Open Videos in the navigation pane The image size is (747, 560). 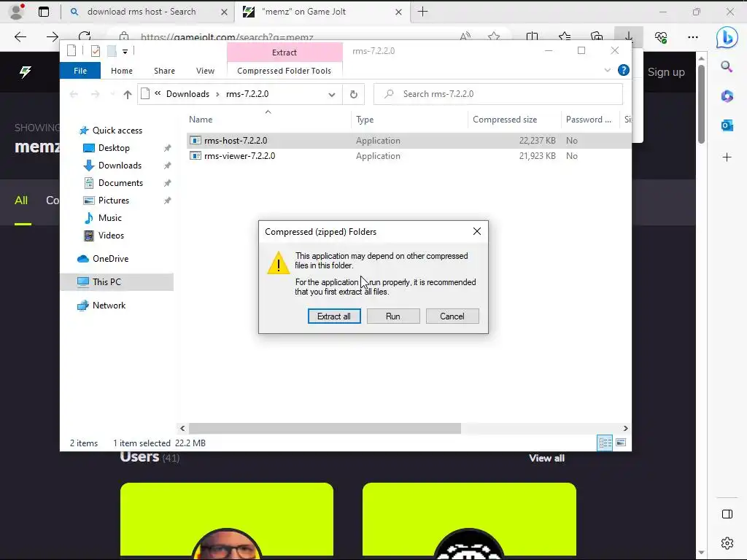[111, 236]
